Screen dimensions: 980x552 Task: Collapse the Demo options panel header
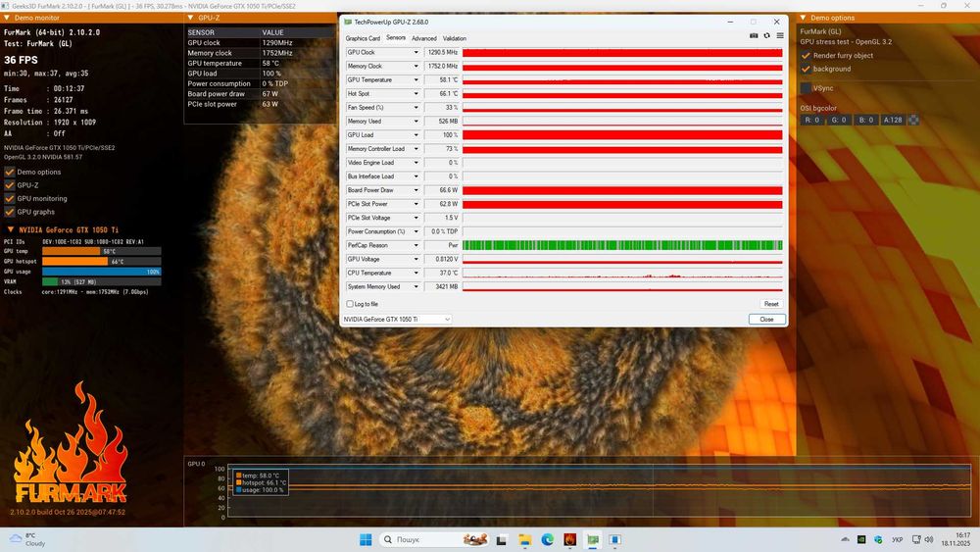click(804, 18)
